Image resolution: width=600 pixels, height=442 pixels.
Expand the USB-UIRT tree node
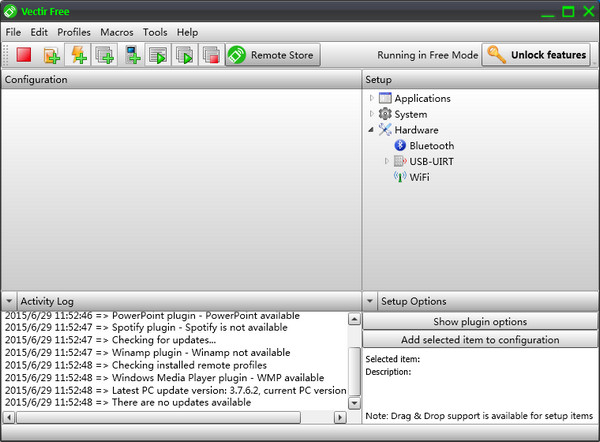tap(386, 161)
